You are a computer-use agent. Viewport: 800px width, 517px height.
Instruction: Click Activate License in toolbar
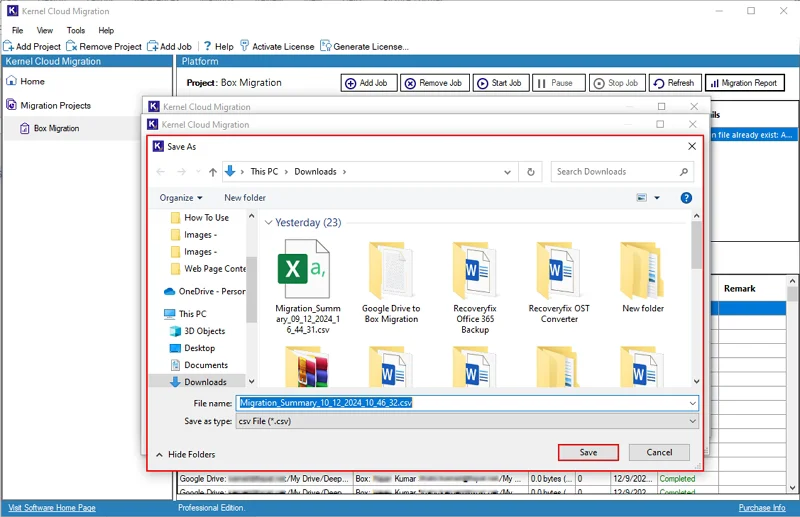(277, 46)
